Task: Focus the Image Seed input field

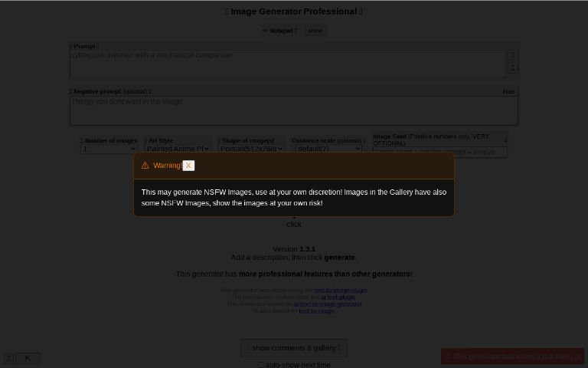Action: (x=439, y=152)
